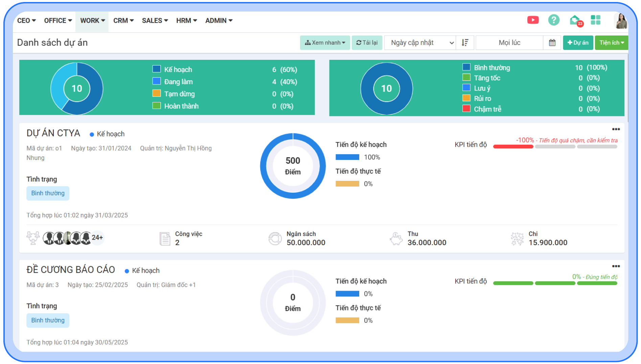Open the three-dot menu for ĐỀ CƯƠNG BÁO CÁO
This screenshot has height=364, width=641.
(x=616, y=266)
